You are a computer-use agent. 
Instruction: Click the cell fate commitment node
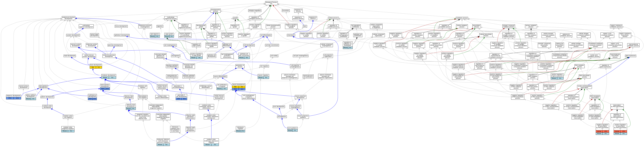272,45
